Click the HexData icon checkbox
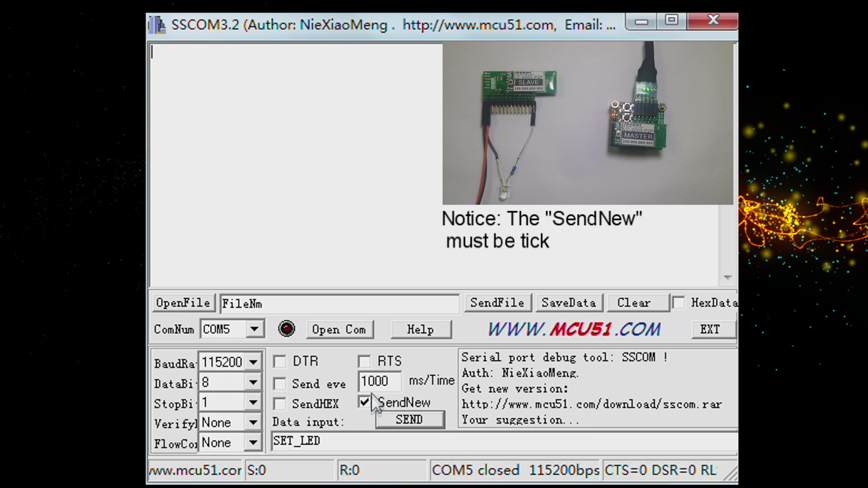 point(679,303)
